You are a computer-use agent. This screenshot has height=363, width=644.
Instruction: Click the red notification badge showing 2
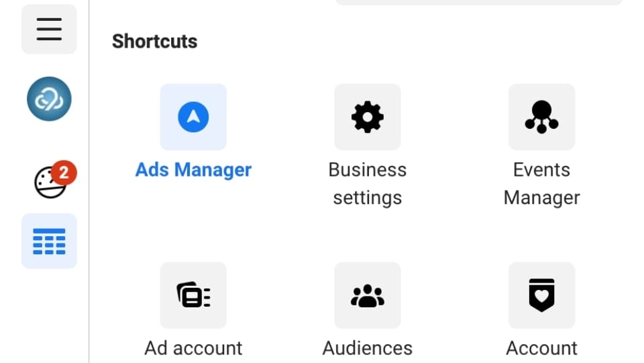(64, 173)
